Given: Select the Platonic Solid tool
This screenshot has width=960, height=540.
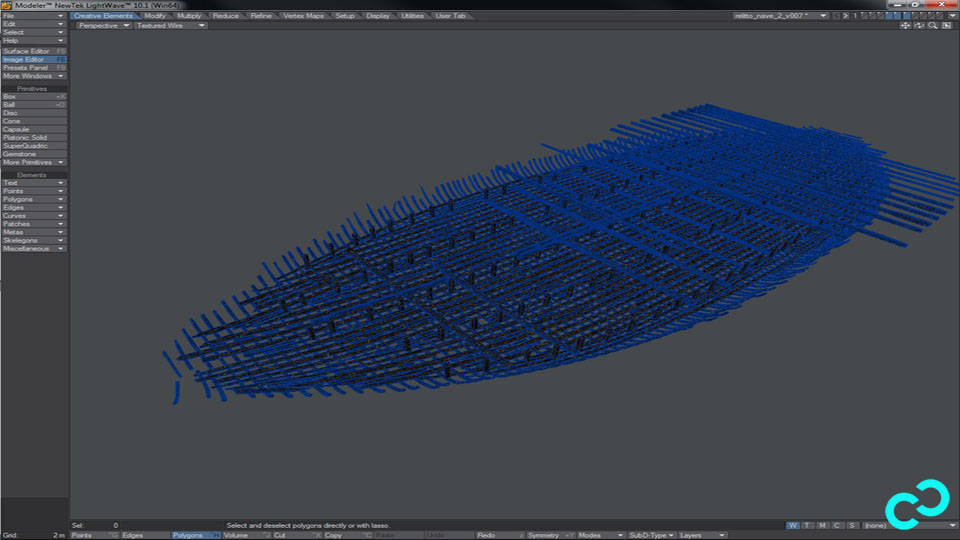Looking at the screenshot, I should pyautogui.click(x=34, y=138).
